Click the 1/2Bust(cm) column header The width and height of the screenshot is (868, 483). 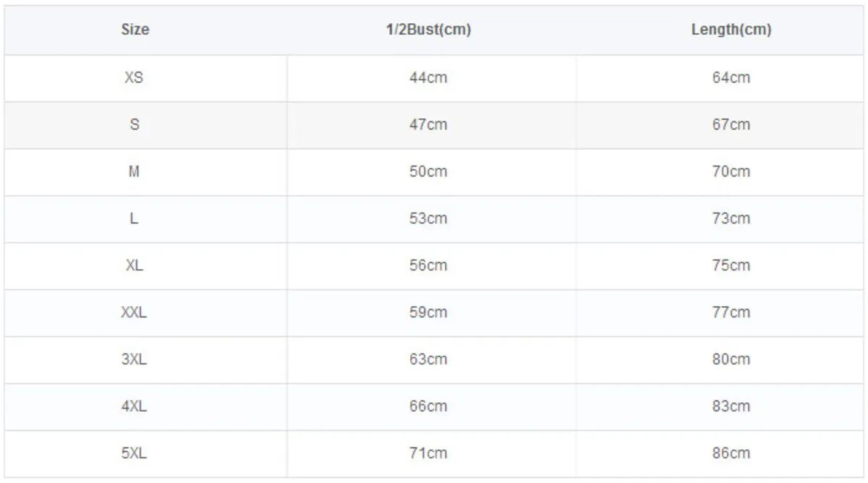(428, 30)
